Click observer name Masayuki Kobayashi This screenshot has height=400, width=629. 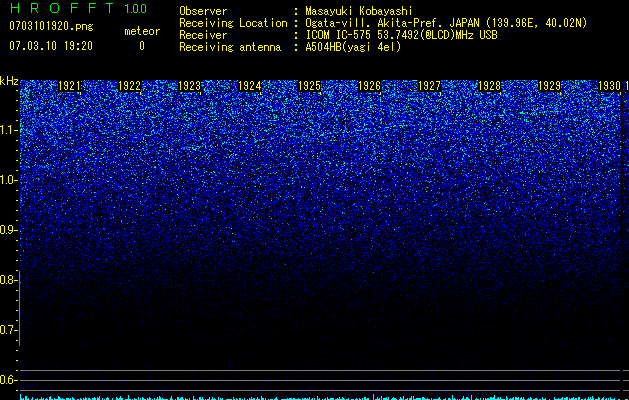tap(359, 11)
